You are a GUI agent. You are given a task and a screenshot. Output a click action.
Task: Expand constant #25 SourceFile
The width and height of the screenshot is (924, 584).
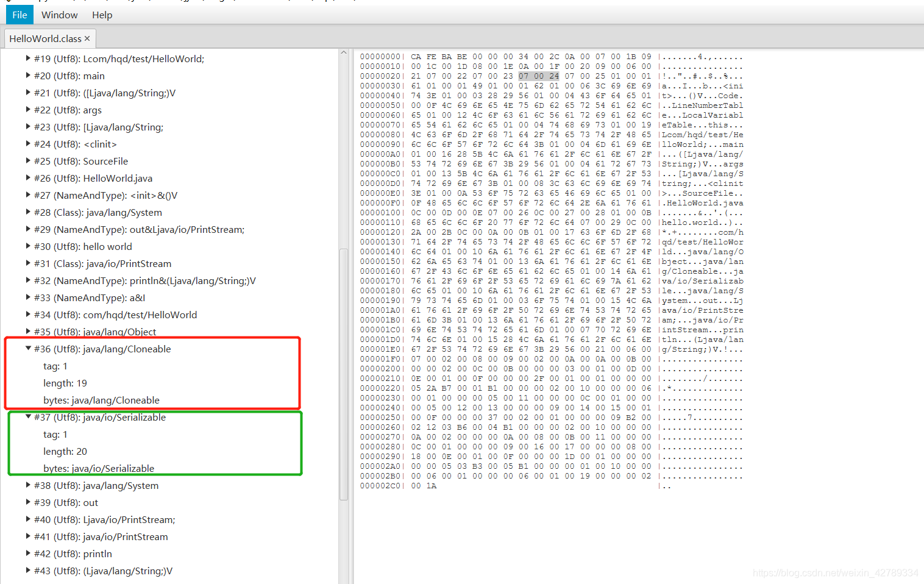point(28,161)
